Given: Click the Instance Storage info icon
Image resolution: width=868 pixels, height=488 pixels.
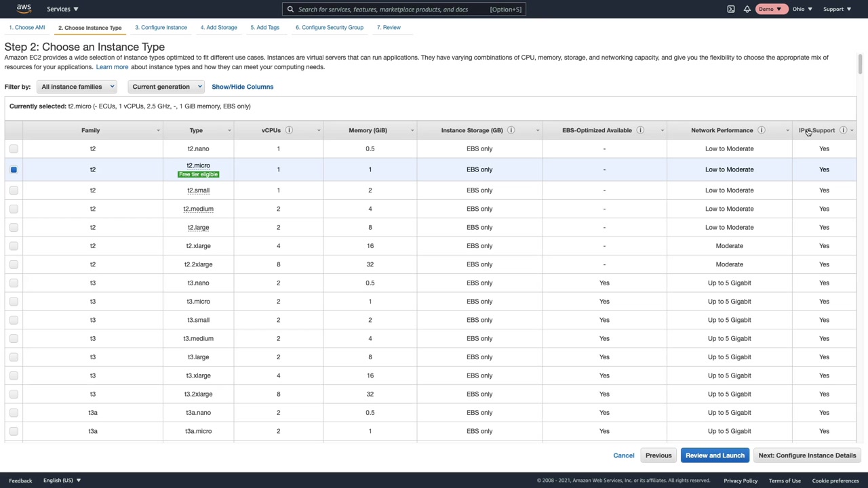Looking at the screenshot, I should [511, 130].
